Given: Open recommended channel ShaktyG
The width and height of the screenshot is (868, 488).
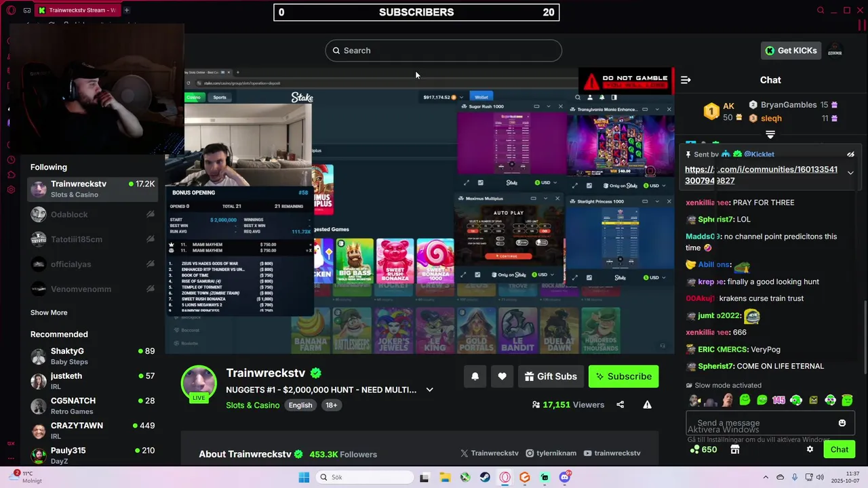Looking at the screenshot, I should [x=94, y=356].
